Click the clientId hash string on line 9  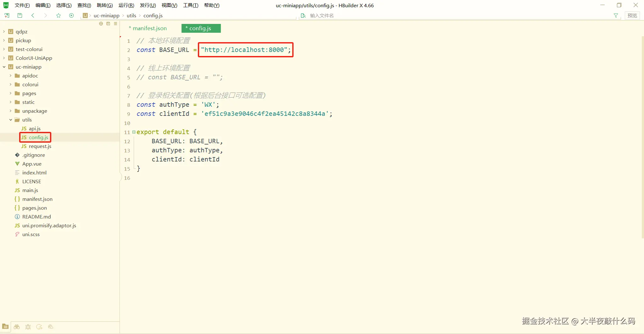click(x=265, y=114)
